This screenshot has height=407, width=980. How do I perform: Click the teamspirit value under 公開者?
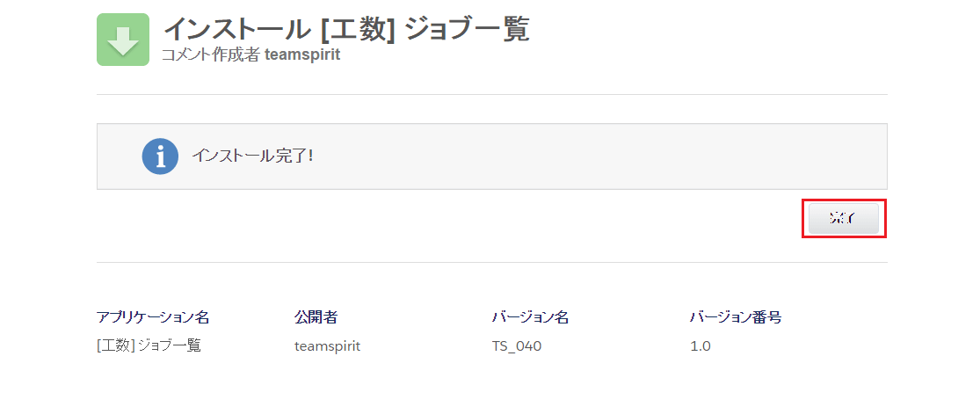pyautogui.click(x=328, y=345)
